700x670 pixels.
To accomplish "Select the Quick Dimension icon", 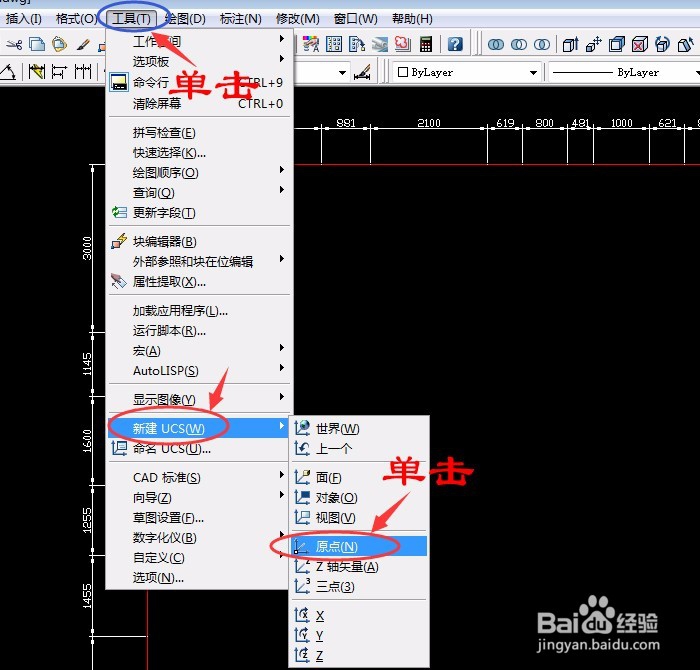I will (x=37, y=71).
